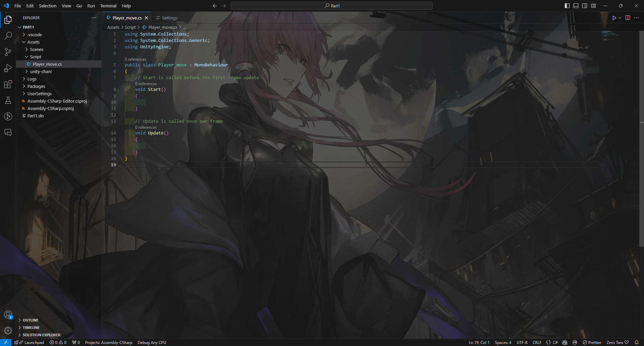The image size is (644, 346).
Task: Click UTF-8 encoding in status bar
Action: tap(522, 342)
